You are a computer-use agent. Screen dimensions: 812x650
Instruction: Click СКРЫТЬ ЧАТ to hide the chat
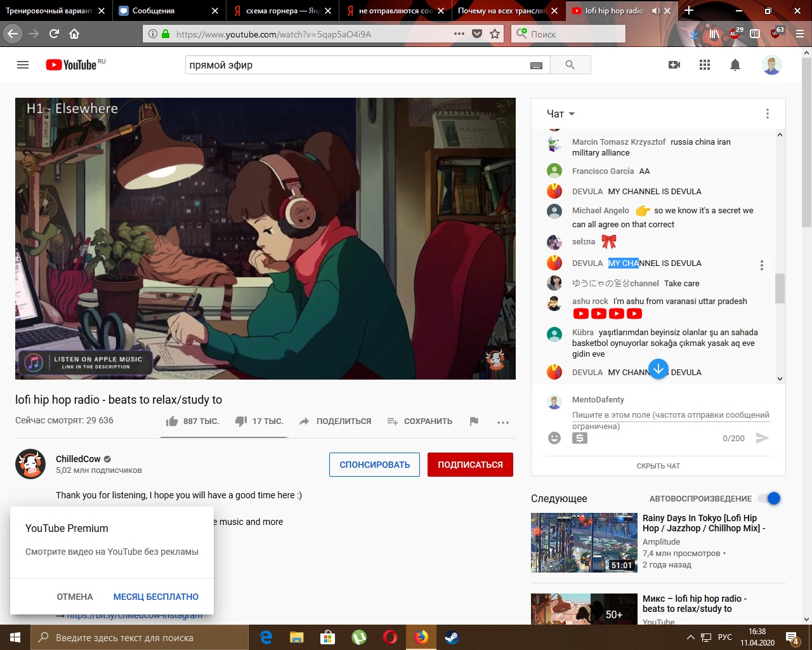658,466
